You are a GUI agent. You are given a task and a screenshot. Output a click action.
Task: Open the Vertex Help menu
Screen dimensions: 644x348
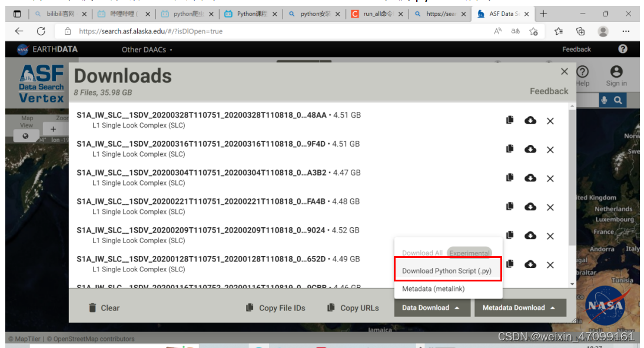point(582,76)
